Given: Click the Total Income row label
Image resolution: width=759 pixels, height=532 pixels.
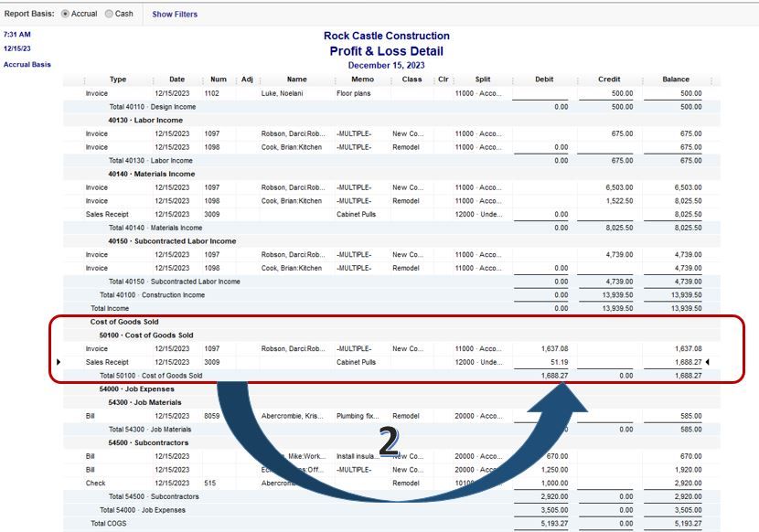Looking at the screenshot, I should coord(110,308).
